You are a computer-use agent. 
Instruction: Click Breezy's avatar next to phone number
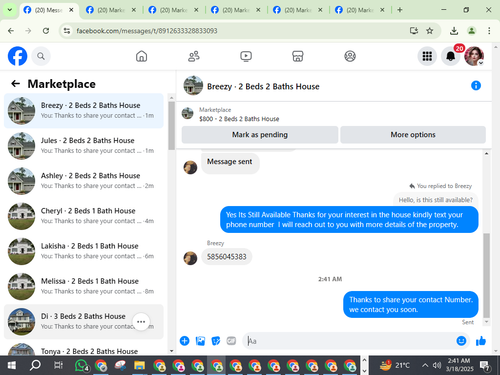click(190, 258)
